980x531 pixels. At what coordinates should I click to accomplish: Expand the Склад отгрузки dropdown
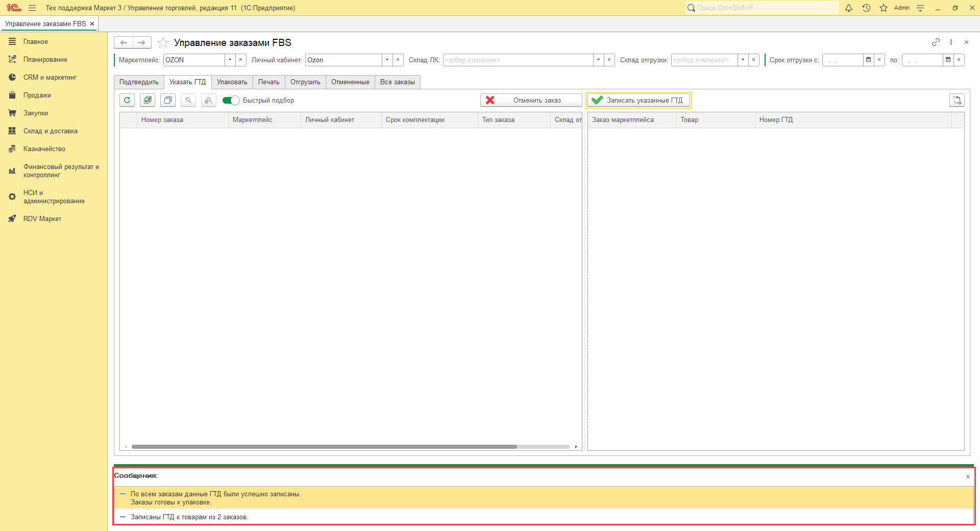tap(743, 60)
